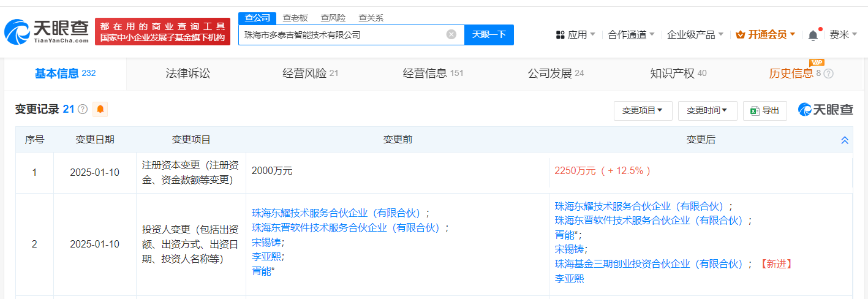Open 宋锡铸 link in 变更后 column
Viewport: 868px width, 299px height.
point(570,249)
